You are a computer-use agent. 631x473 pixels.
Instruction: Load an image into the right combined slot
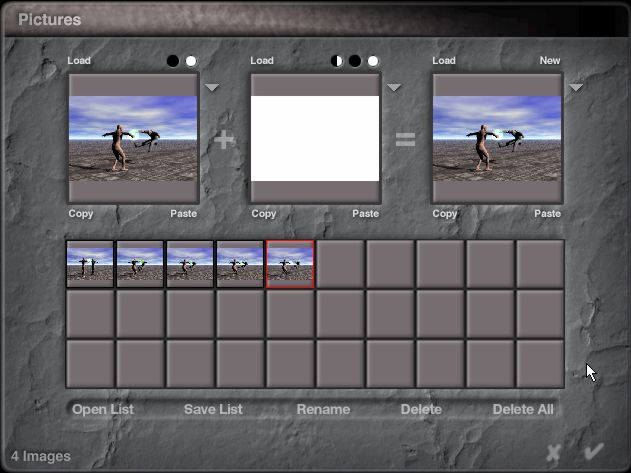pos(444,61)
